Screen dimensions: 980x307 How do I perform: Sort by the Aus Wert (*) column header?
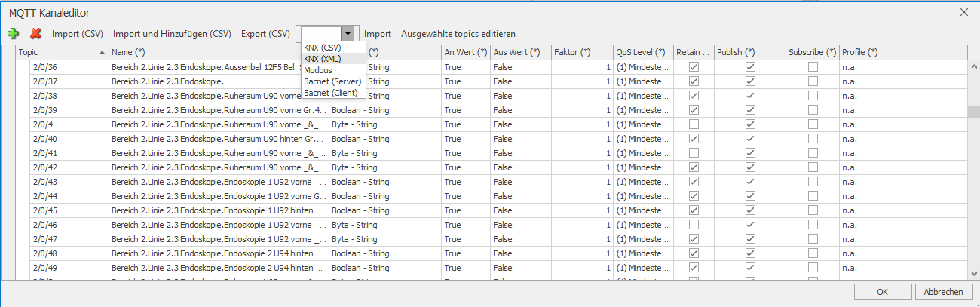pyautogui.click(x=520, y=52)
